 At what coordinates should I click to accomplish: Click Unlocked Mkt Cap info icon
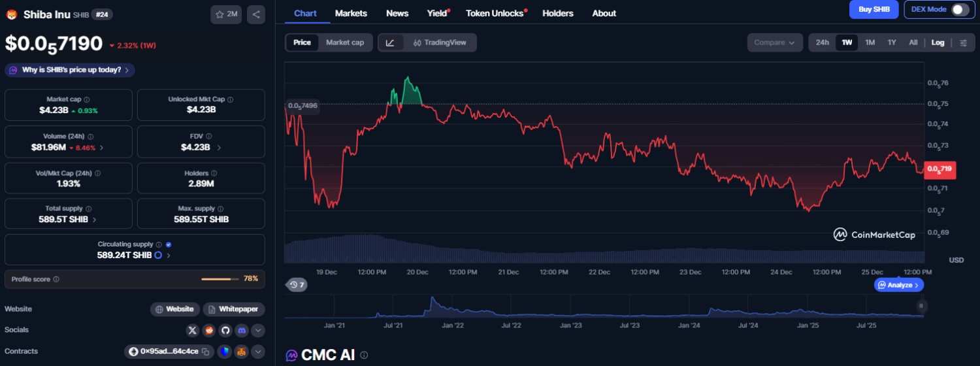click(x=230, y=99)
